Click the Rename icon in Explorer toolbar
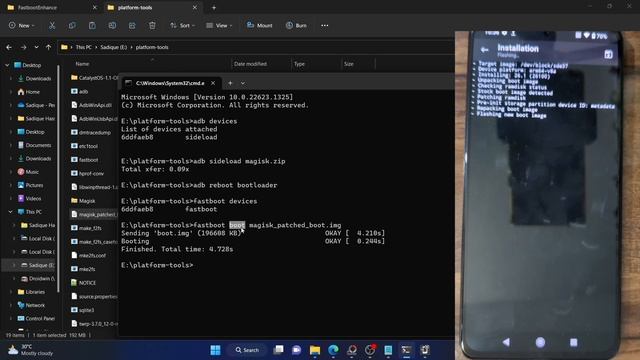The height and width of the screenshot is (360, 640). [x=112, y=25]
